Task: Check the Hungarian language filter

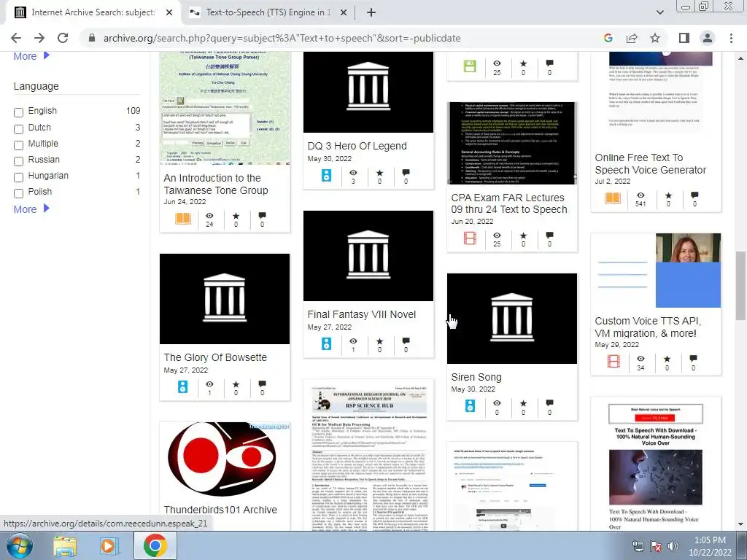Action: pos(18,177)
